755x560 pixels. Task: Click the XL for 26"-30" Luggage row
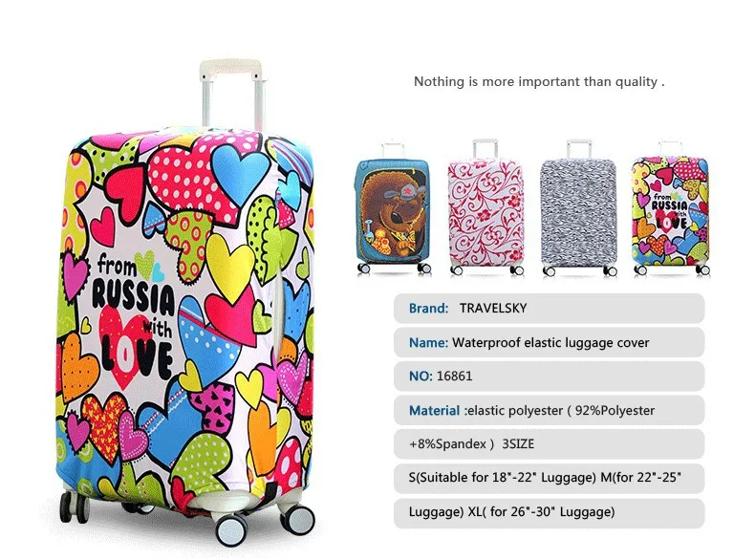coord(549,512)
